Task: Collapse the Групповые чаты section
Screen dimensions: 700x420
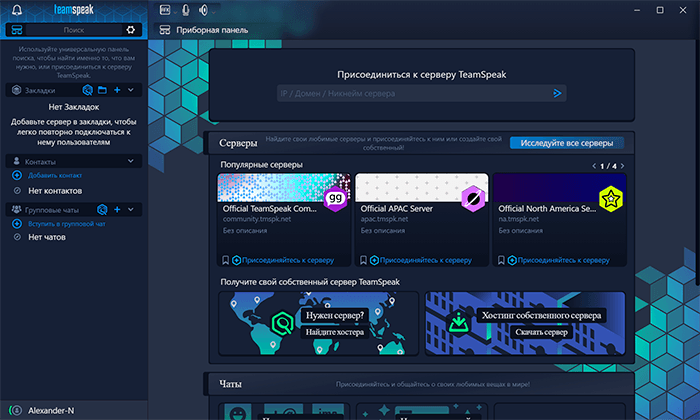Action: coord(131,209)
